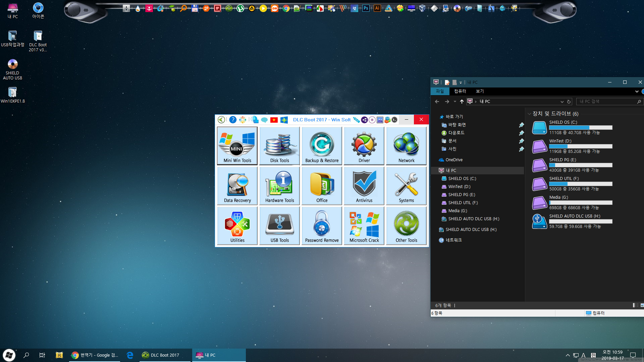Screen dimensions: 644x362
Task: Open the SHIELD AUTO USB desktop icon
Action: (x=12, y=70)
